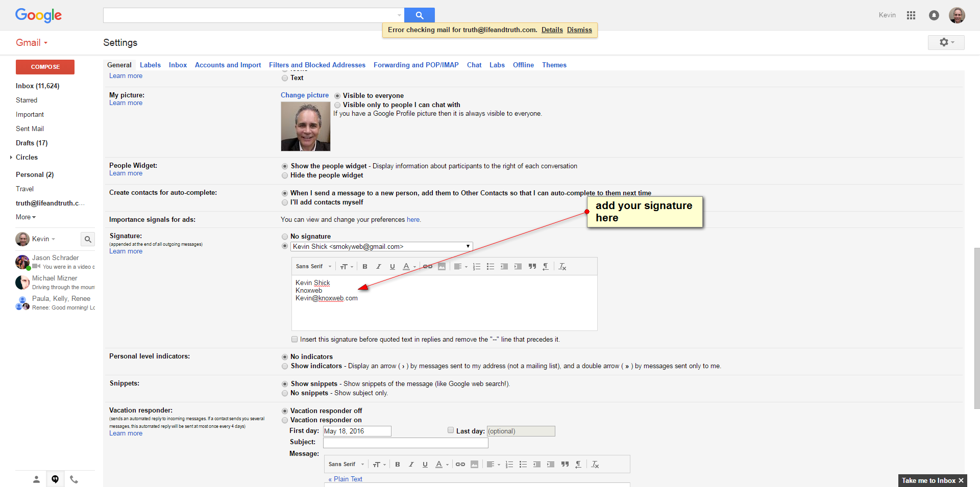Select Visible to everyone for picture

point(337,96)
